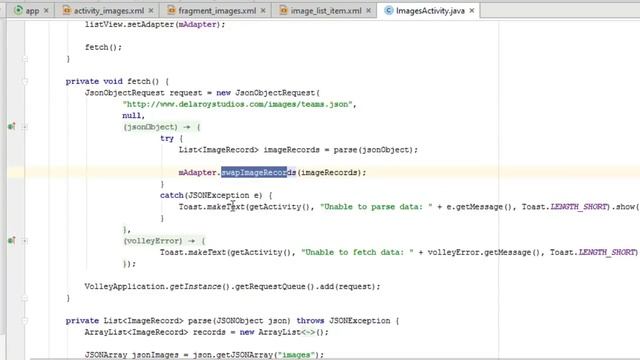
Task: Click mAdapter on the highlighted line
Action: 197,172
